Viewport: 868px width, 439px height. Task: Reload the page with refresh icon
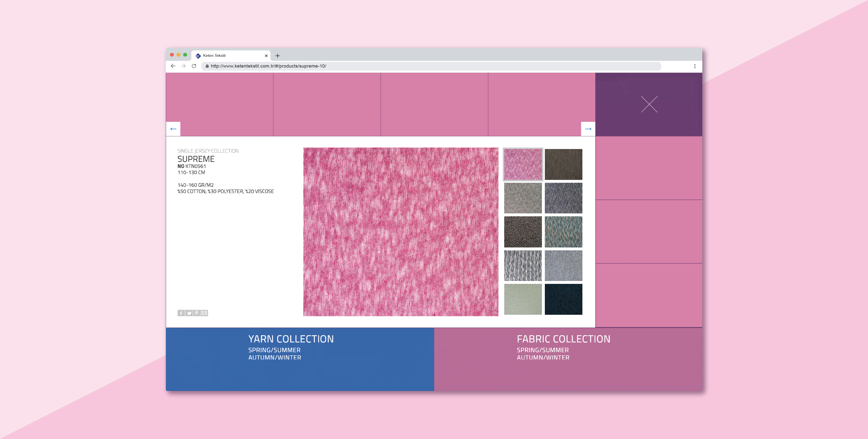[194, 66]
